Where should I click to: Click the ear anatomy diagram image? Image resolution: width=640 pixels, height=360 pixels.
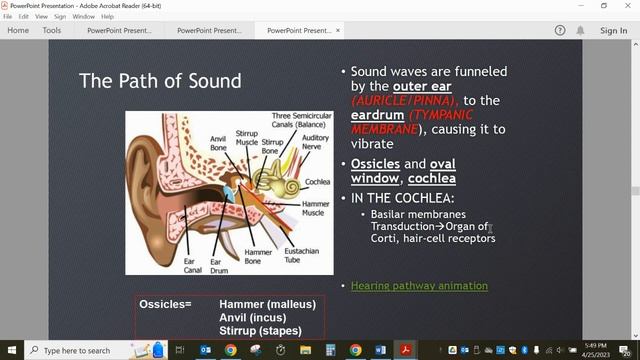(x=229, y=193)
